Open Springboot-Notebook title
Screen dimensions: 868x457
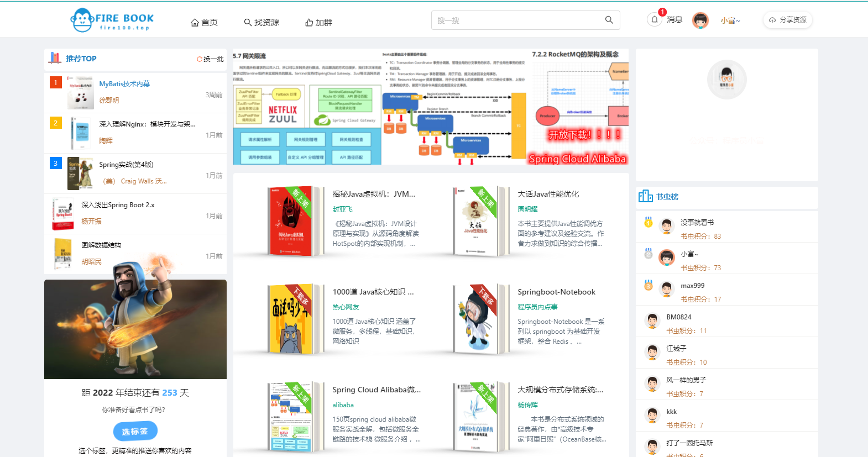tap(556, 292)
